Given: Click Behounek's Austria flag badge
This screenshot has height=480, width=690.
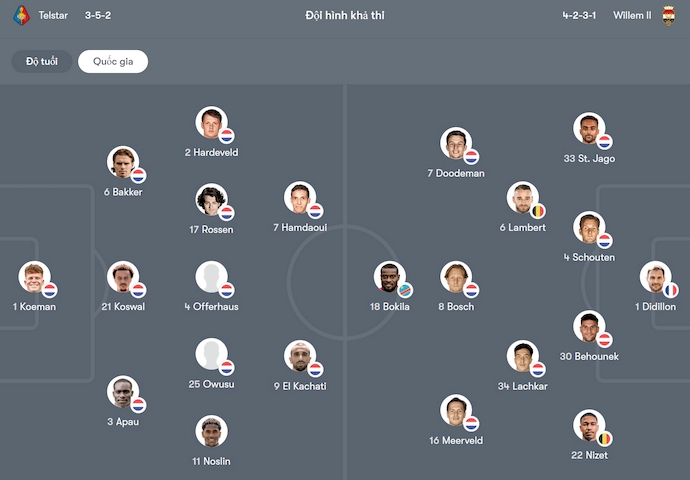Looking at the screenshot, I should pos(604,339).
